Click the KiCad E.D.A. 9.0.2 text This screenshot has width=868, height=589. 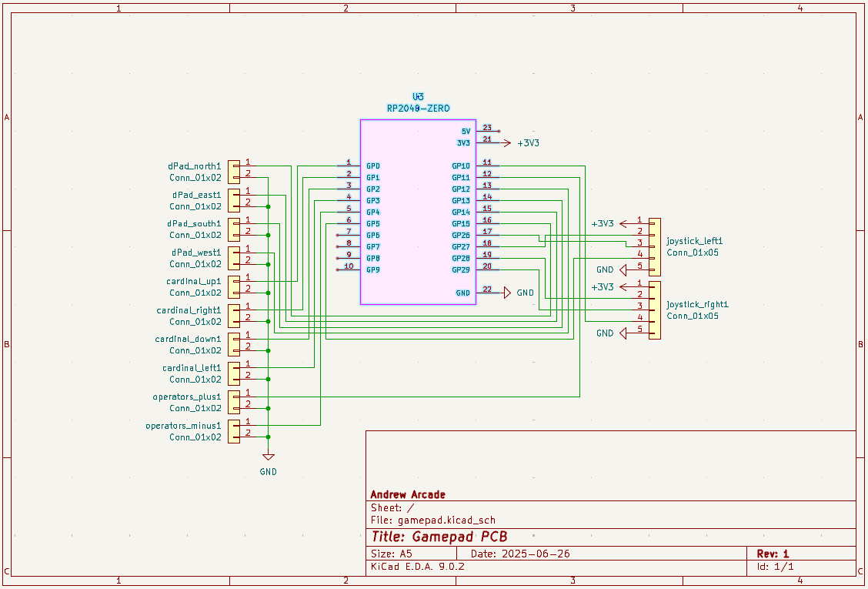417,566
